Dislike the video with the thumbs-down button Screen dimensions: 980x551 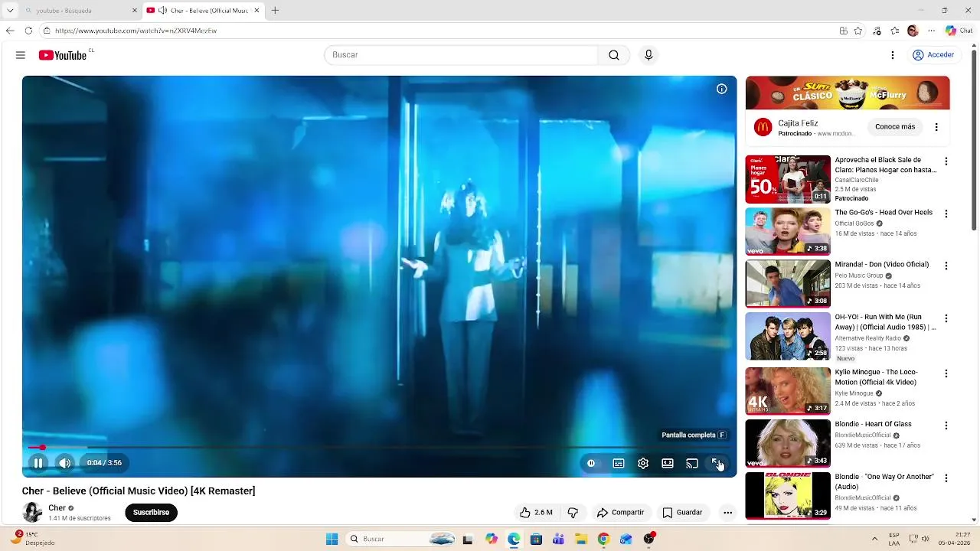point(573,513)
